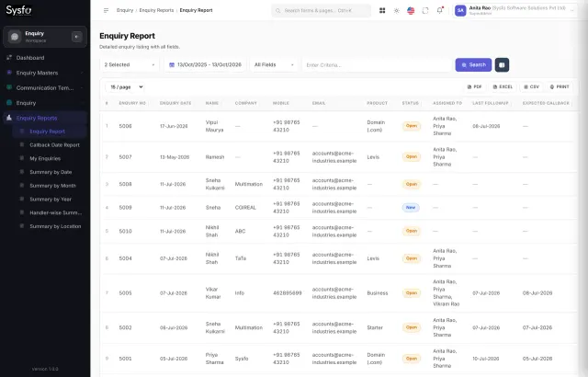Click date 10-Jul-2026 last followup cell
This screenshot has height=377, width=588.
click(x=486, y=359)
